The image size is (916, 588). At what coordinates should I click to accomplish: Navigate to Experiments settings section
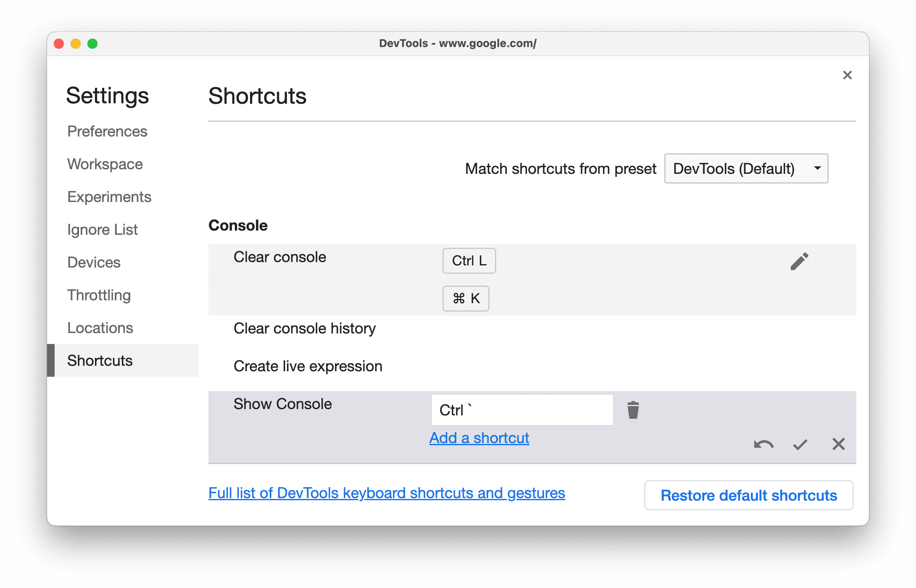click(109, 196)
